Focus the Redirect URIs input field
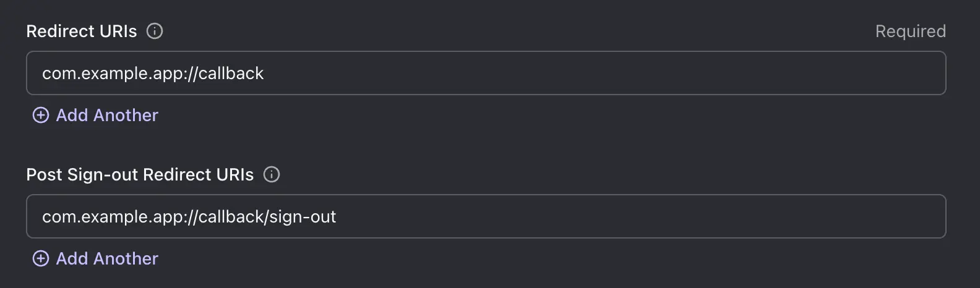 point(486,73)
